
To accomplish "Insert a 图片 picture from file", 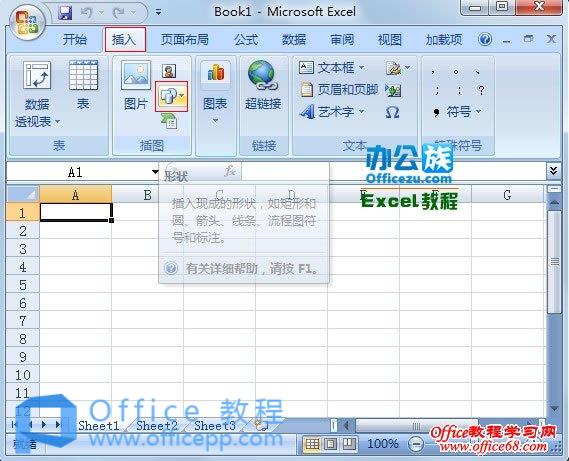I will pos(136,86).
